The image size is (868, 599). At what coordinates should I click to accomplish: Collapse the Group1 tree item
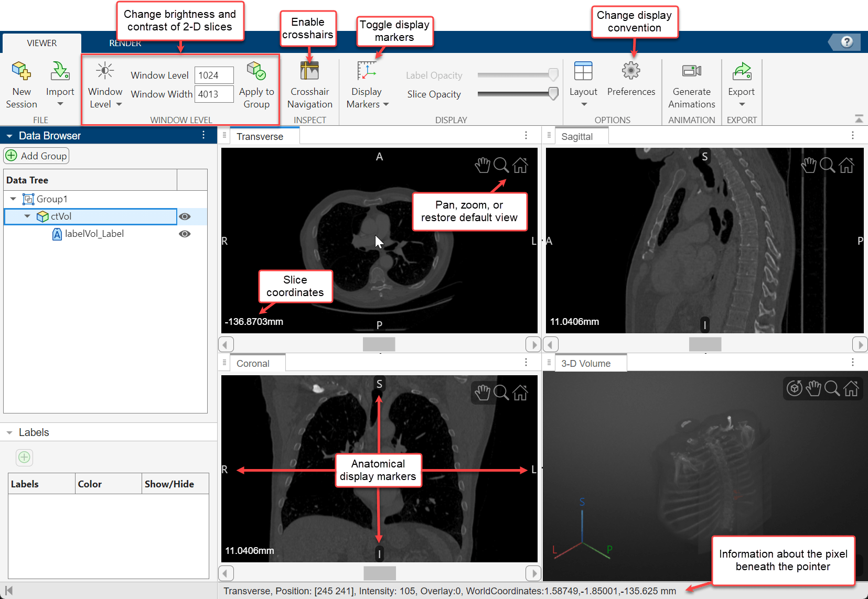[x=13, y=199]
